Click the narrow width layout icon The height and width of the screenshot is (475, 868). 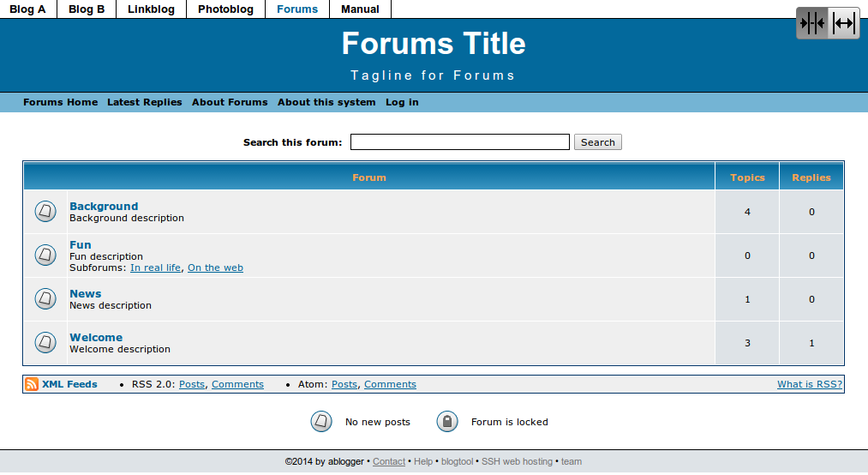click(812, 23)
